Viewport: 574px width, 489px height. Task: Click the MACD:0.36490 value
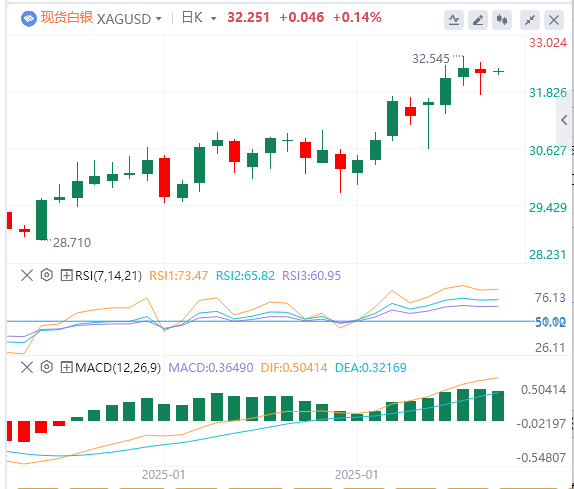point(211,367)
